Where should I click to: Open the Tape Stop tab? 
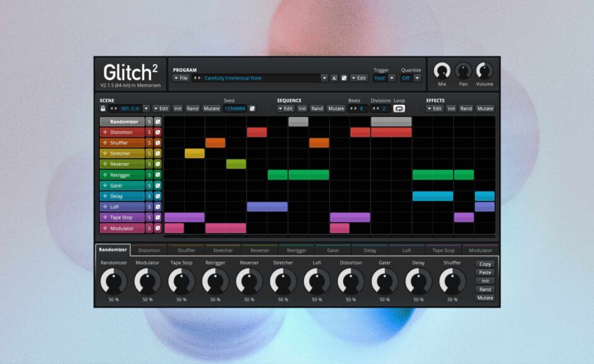443,250
